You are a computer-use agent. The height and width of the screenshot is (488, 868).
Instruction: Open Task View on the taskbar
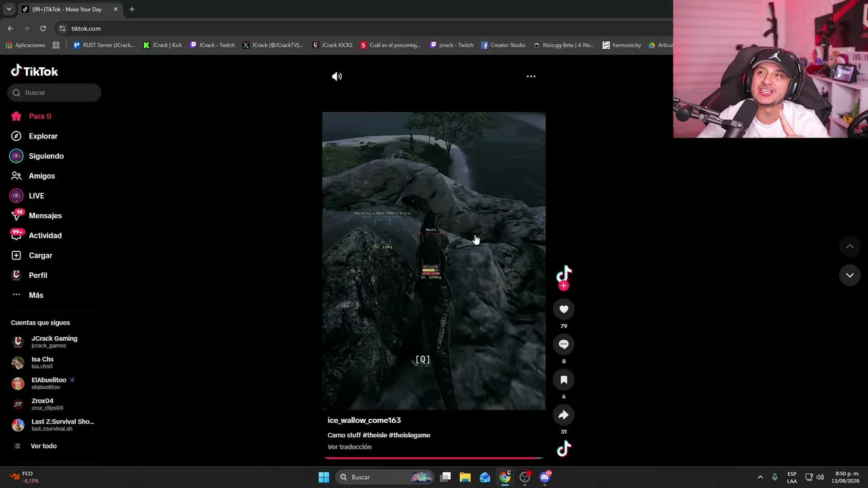(x=446, y=477)
